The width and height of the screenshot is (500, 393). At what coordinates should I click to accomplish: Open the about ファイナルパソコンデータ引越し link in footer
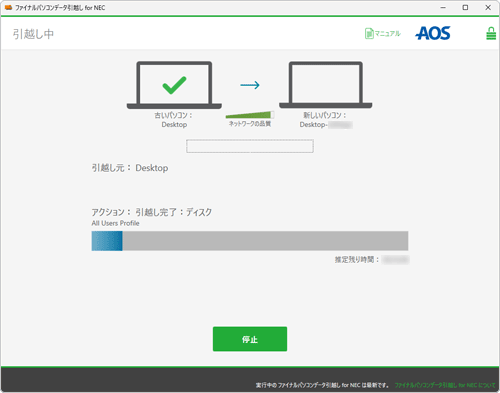(x=445, y=385)
